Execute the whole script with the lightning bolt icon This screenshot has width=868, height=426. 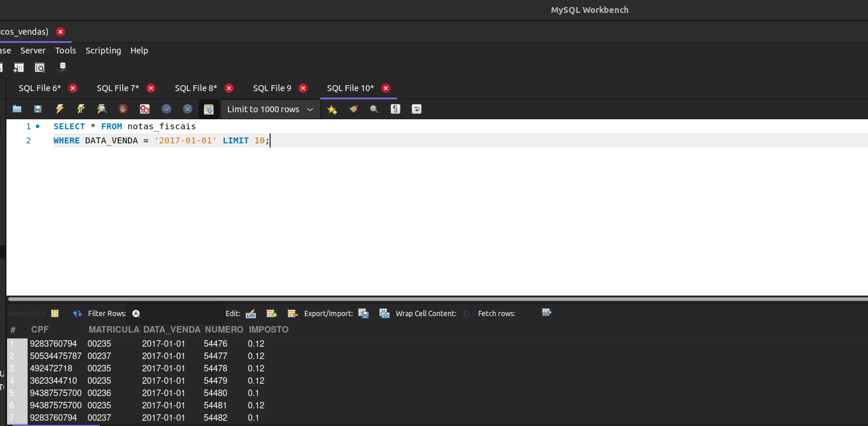(59, 109)
